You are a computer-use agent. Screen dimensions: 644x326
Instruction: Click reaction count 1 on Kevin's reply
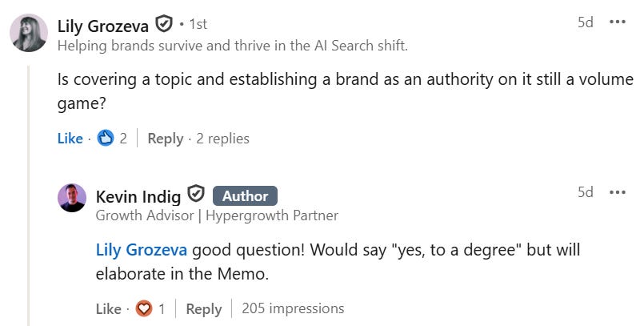pyautogui.click(x=162, y=308)
